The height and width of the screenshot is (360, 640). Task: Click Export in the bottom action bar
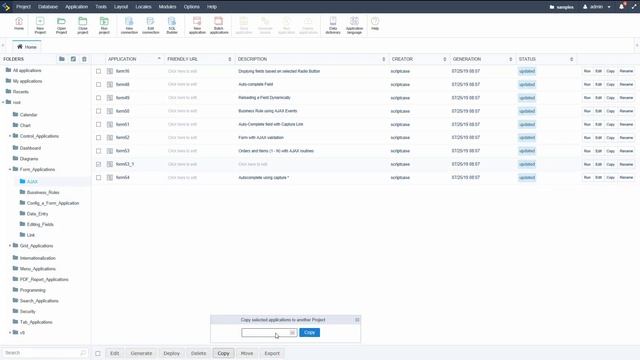[272, 353]
